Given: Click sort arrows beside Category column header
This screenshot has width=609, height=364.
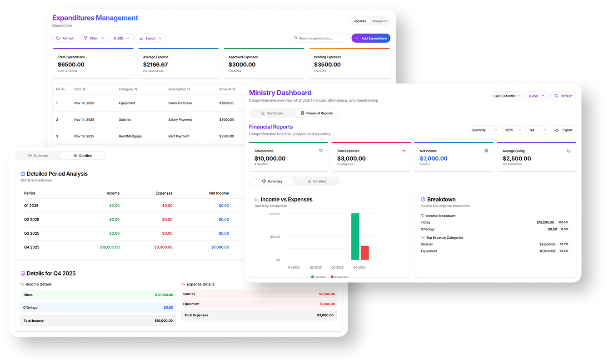Looking at the screenshot, I should click(136, 89).
